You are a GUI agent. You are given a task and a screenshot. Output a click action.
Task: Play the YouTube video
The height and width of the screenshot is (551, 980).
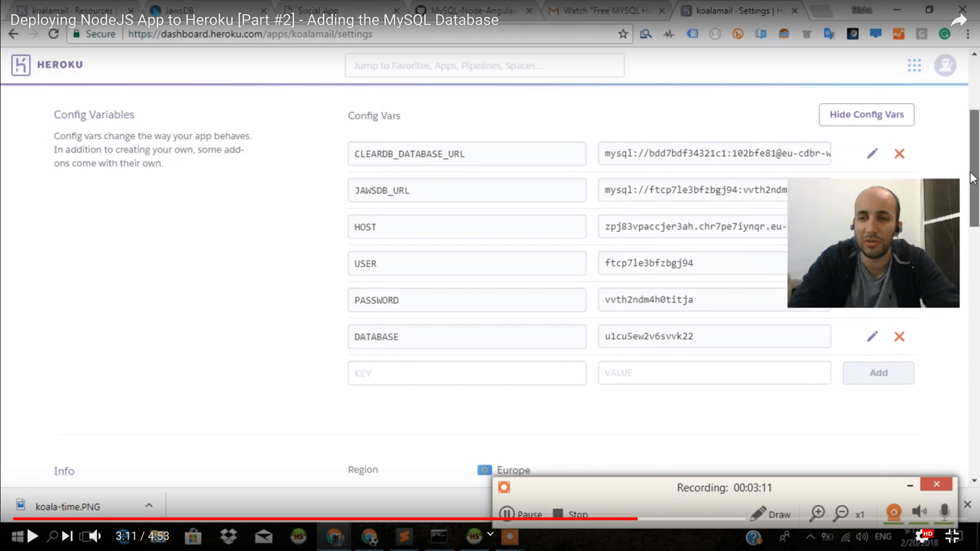click(33, 536)
